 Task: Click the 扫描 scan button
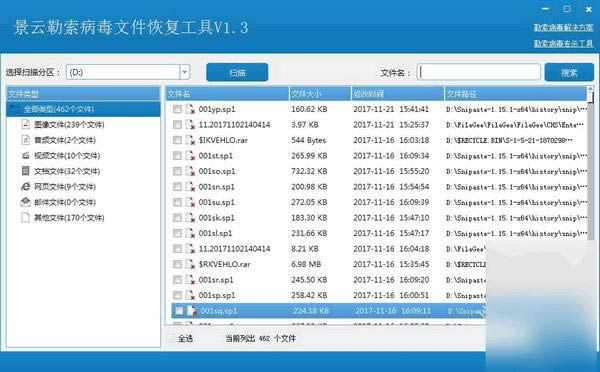(x=237, y=72)
